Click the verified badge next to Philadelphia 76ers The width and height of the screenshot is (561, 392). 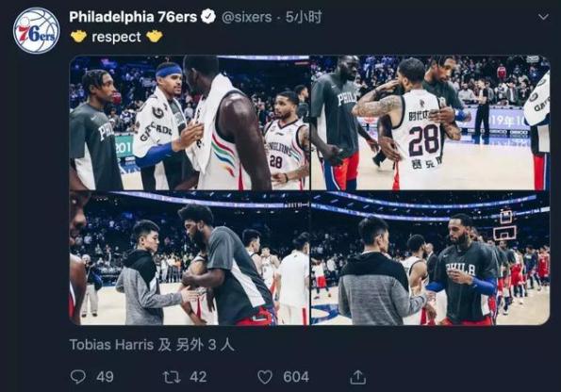pos(208,17)
